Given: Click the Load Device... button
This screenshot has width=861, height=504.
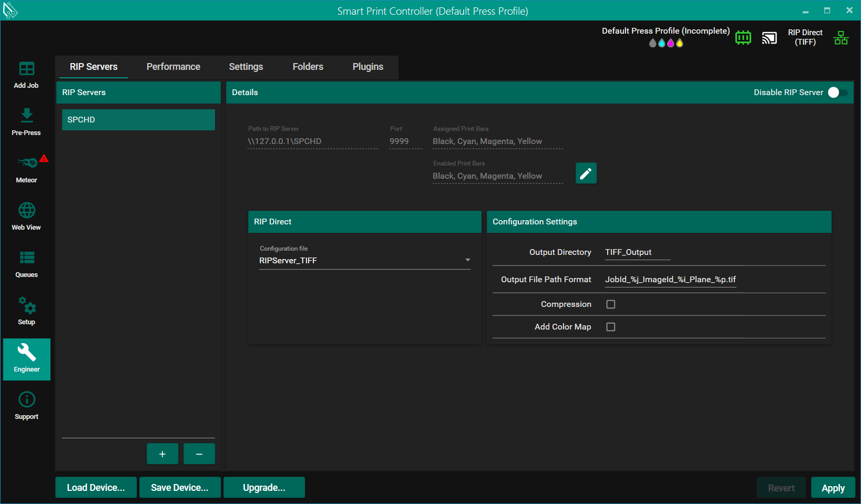Looking at the screenshot, I should (96, 488).
